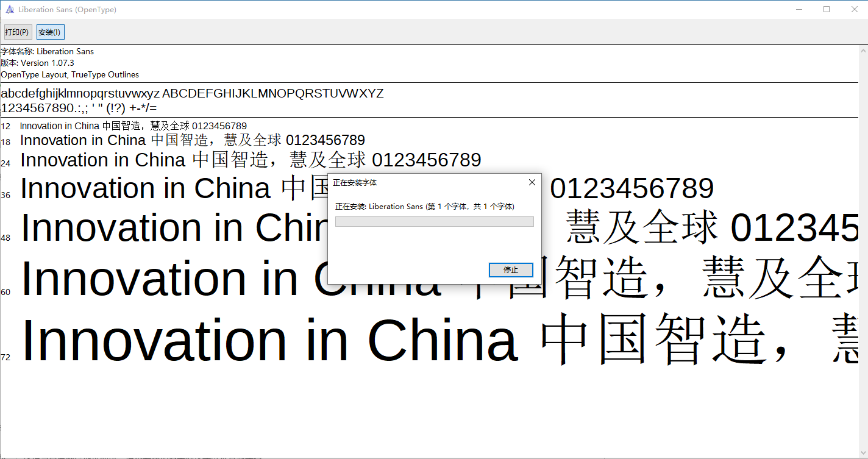
Task: Stop the font installation with 停止
Action: click(511, 270)
